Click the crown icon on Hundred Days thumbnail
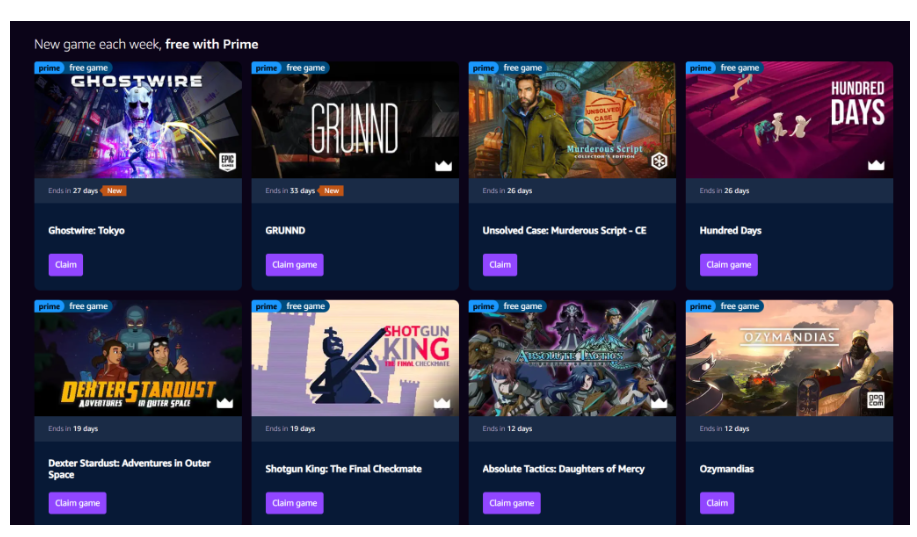Viewport: 917px width, 537px height. pyautogui.click(x=876, y=165)
